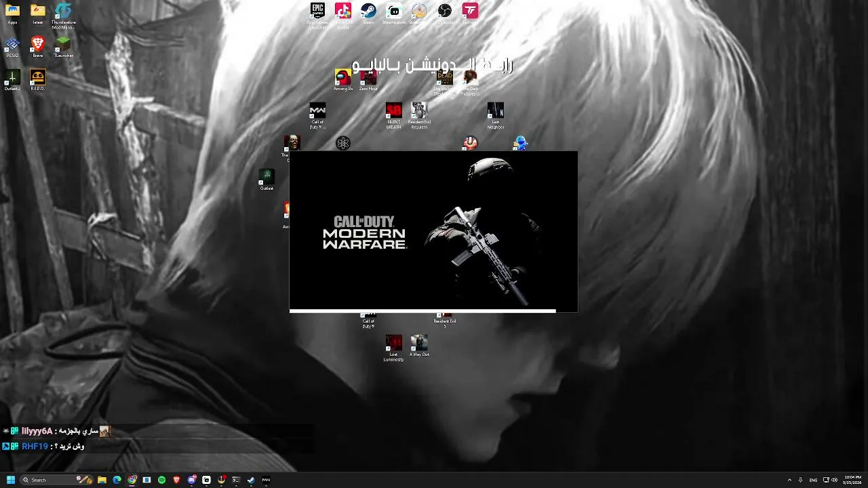Open Steam from the taskbar
The width and height of the screenshot is (868, 488).
pos(251,480)
